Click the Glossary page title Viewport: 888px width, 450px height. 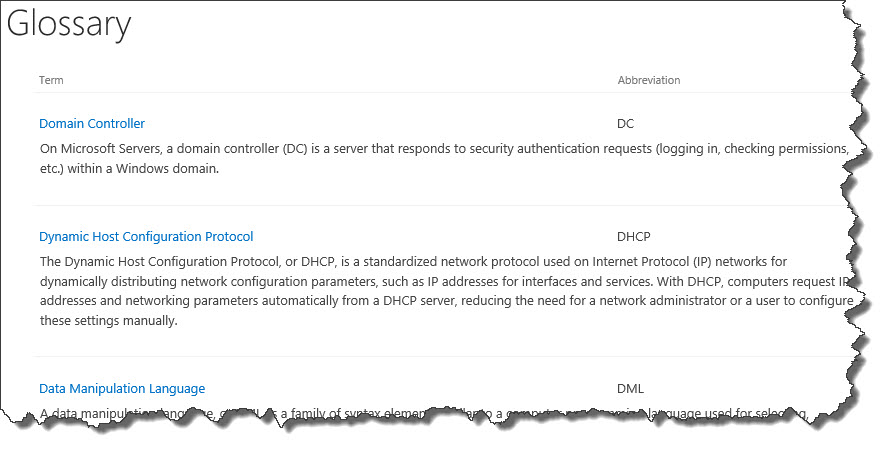[69, 24]
